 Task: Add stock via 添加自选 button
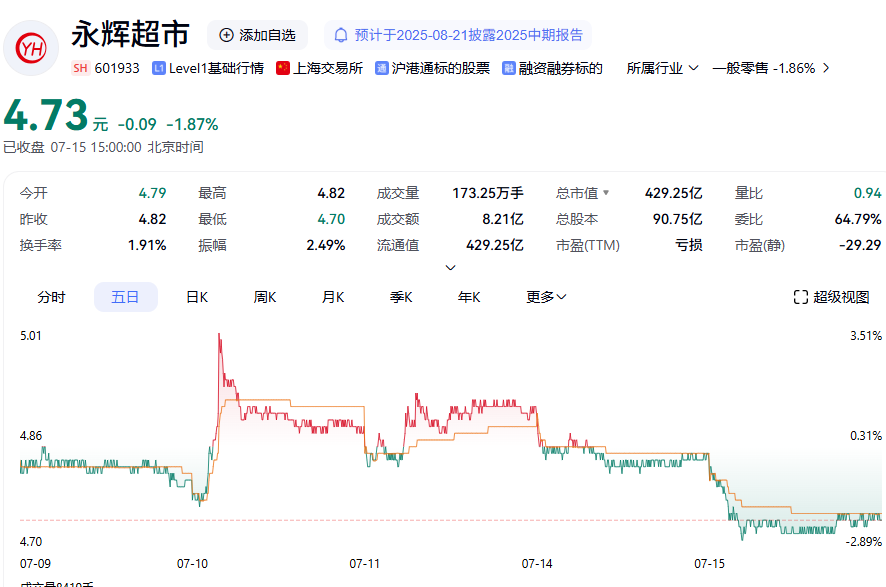258,35
